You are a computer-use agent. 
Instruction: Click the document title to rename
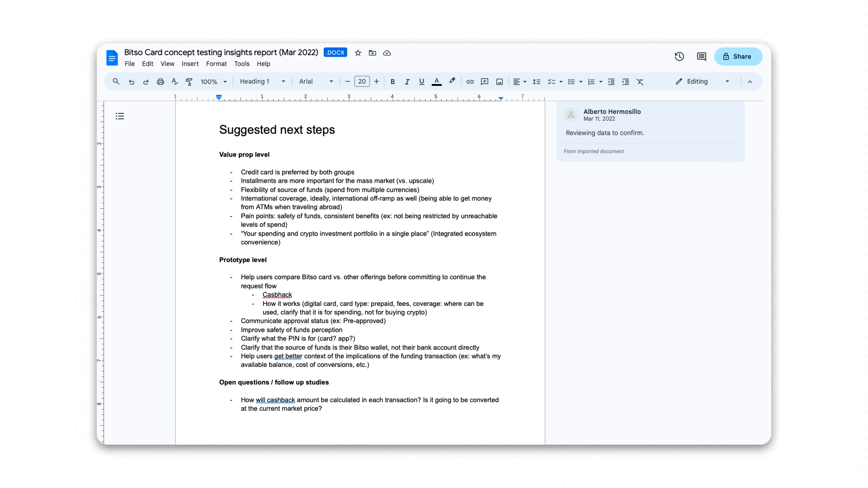(221, 53)
